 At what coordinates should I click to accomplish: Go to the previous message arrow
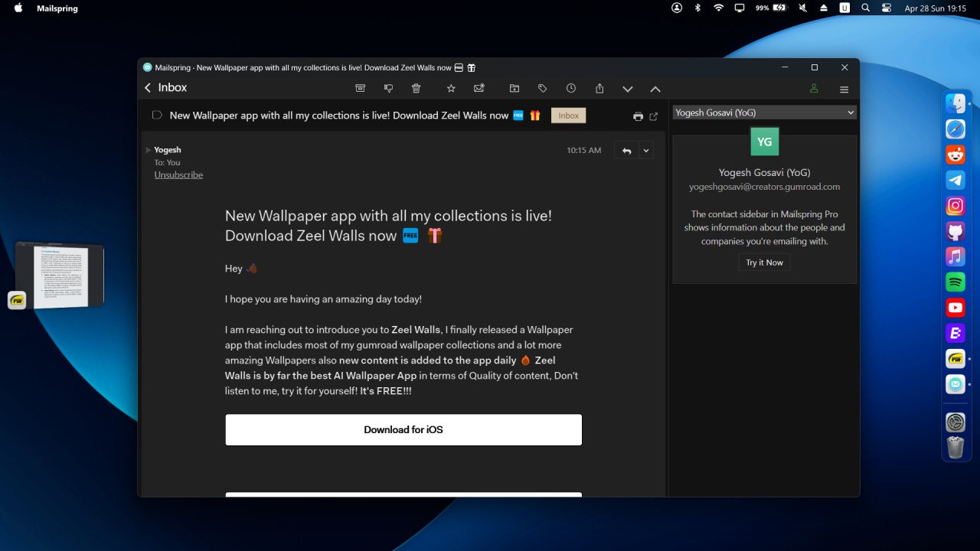(x=655, y=90)
